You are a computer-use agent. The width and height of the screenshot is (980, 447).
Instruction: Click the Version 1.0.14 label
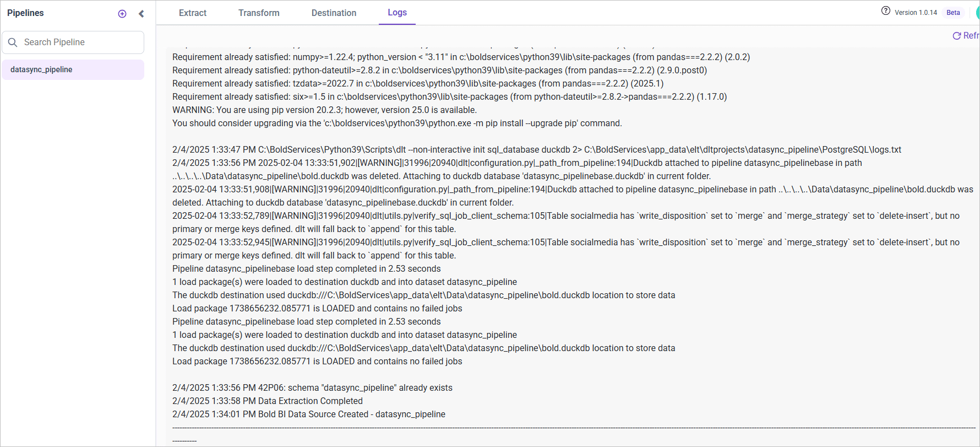916,13
